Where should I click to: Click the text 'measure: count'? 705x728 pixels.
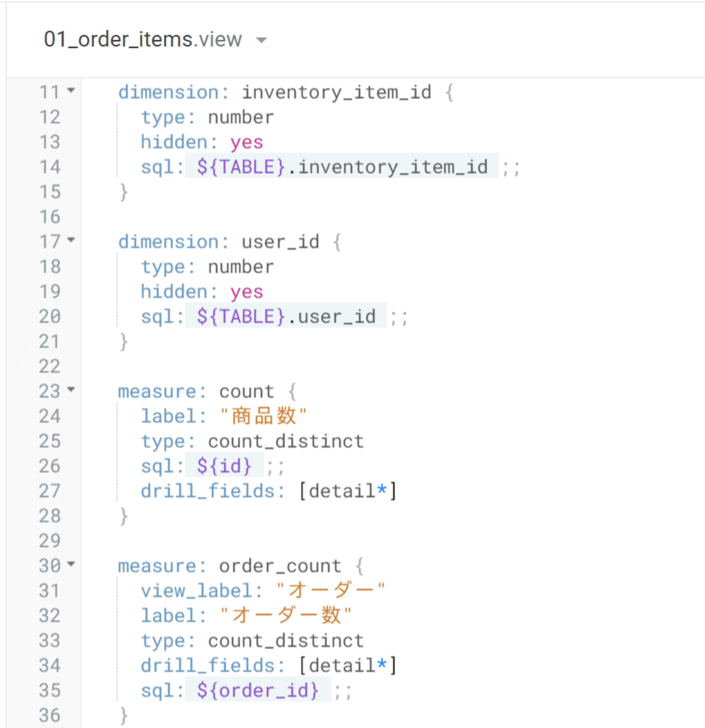click(196, 392)
